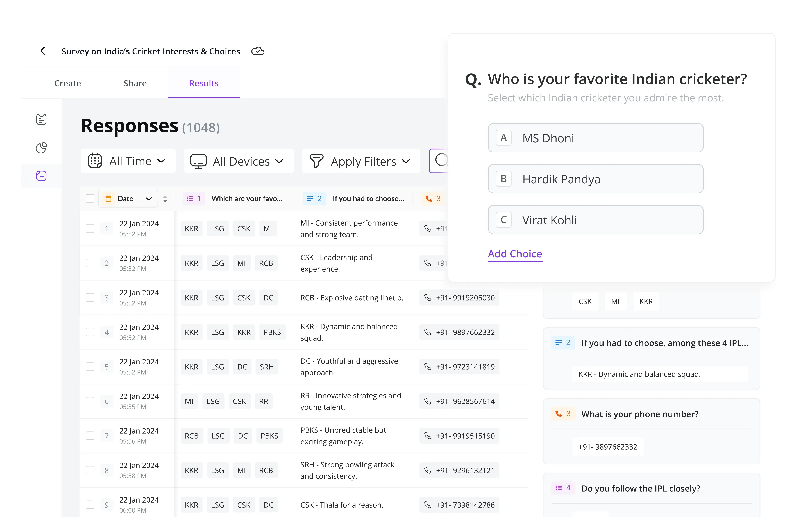The height and width of the screenshot is (532, 803).
Task: Click the Add Choice link
Action: [x=515, y=254]
